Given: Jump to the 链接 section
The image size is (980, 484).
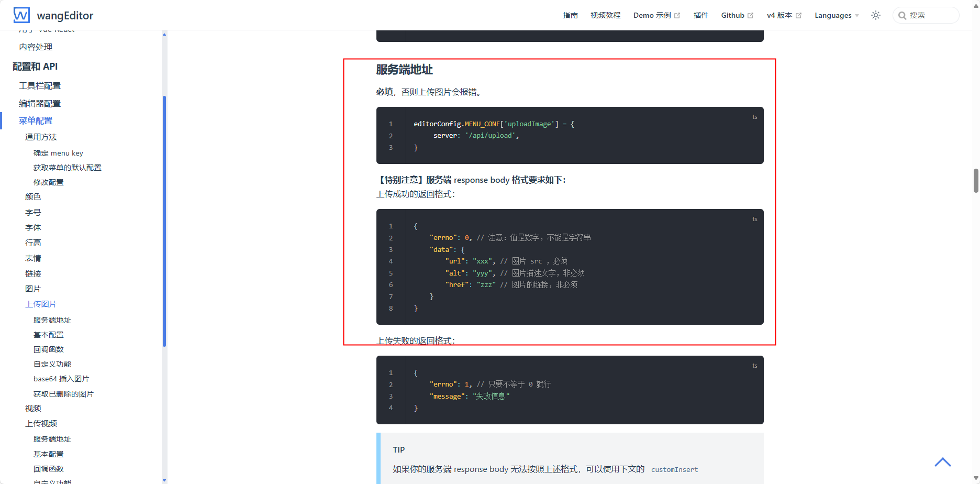Looking at the screenshot, I should click(x=33, y=273).
